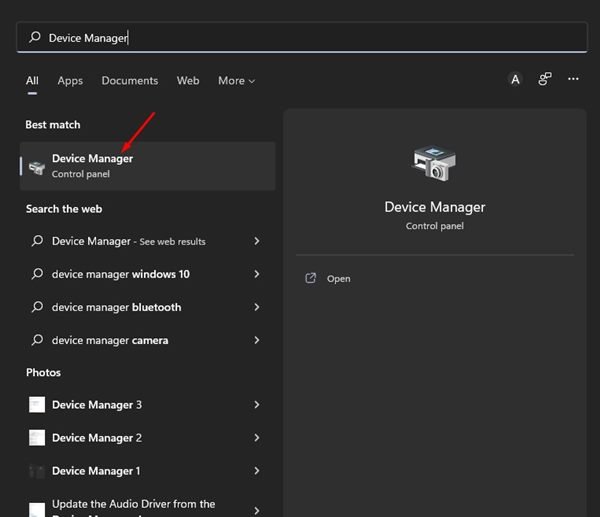Open Device Manager from the right panel

point(339,279)
